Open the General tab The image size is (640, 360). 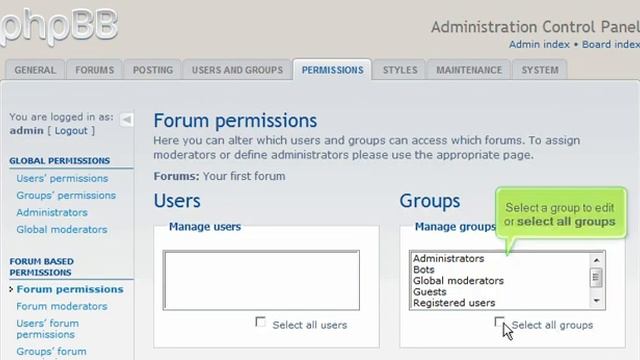(x=35, y=70)
